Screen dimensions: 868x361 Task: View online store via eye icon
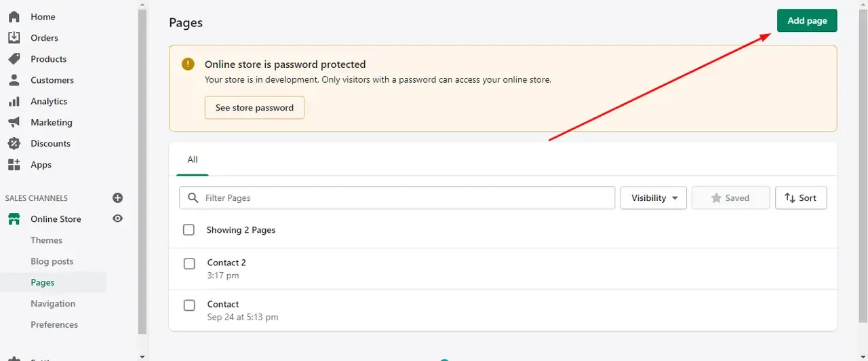117,218
